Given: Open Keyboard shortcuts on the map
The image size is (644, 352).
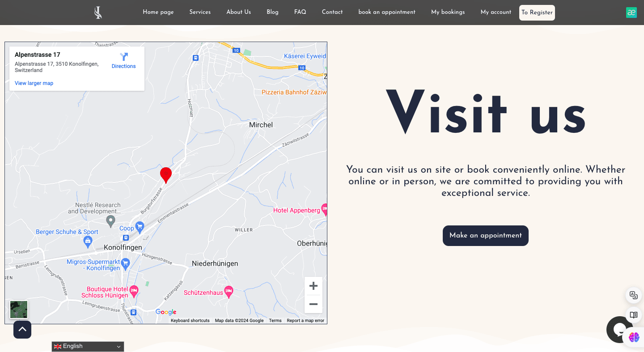Looking at the screenshot, I should [190, 321].
